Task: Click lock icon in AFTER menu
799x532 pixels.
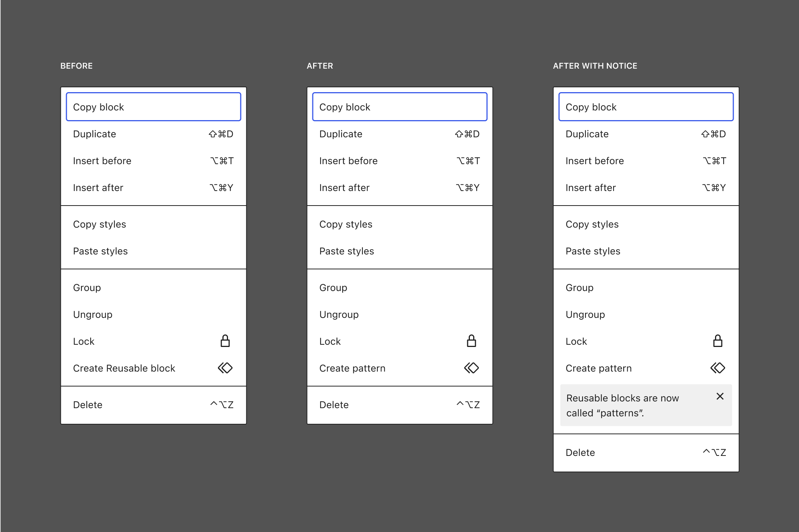Action: point(471,341)
